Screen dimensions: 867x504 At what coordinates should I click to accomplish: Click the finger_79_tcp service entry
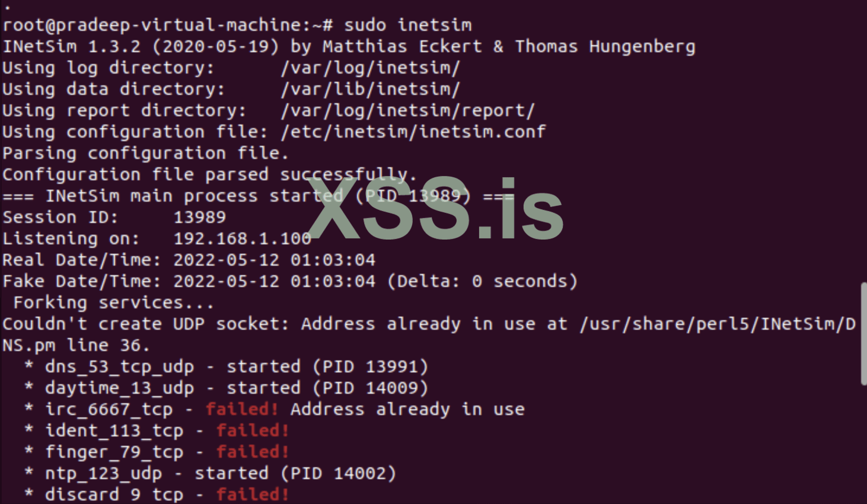114,452
